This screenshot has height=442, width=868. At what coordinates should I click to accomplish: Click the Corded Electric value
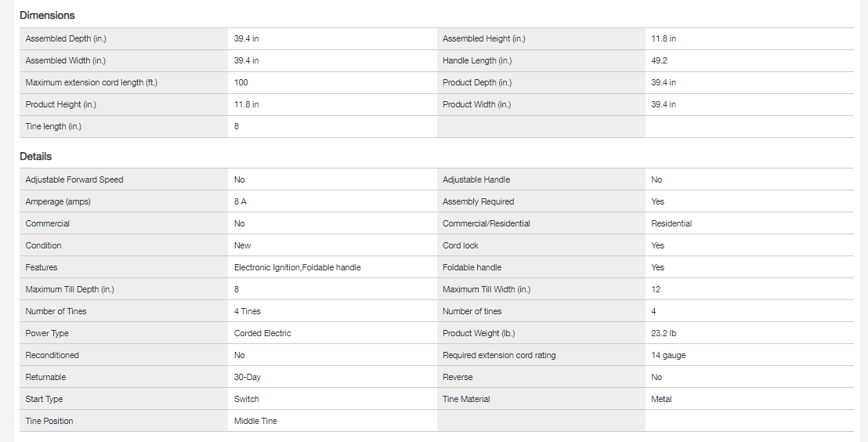[262, 333]
